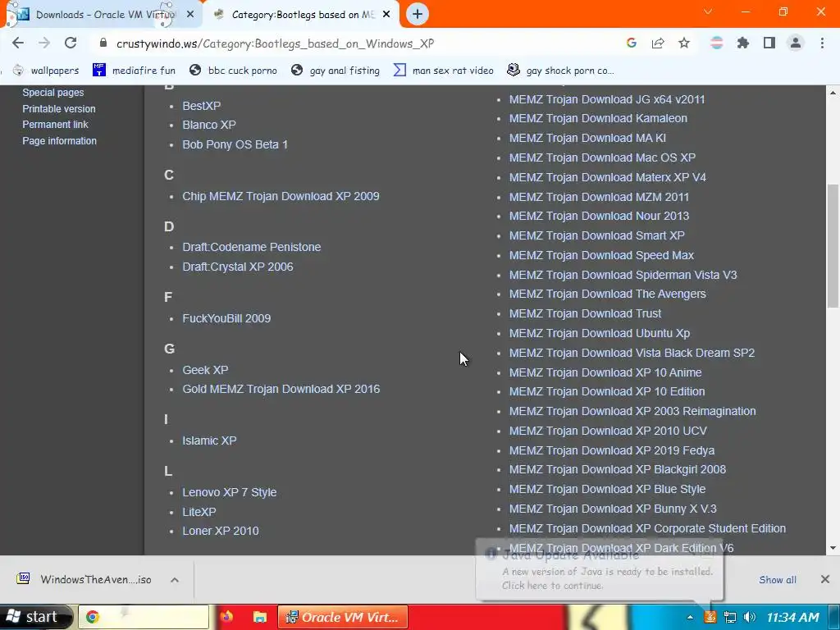
Task: Open XP Corporate Student Edition link
Action: 648,528
